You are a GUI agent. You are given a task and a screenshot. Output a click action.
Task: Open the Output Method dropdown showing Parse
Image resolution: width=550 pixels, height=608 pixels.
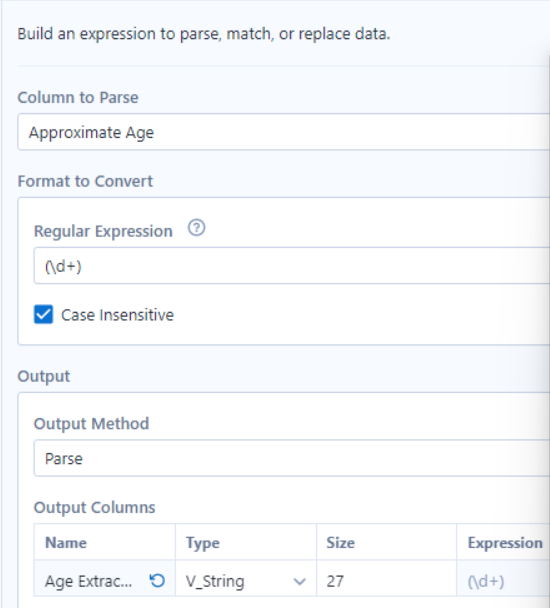click(x=292, y=458)
